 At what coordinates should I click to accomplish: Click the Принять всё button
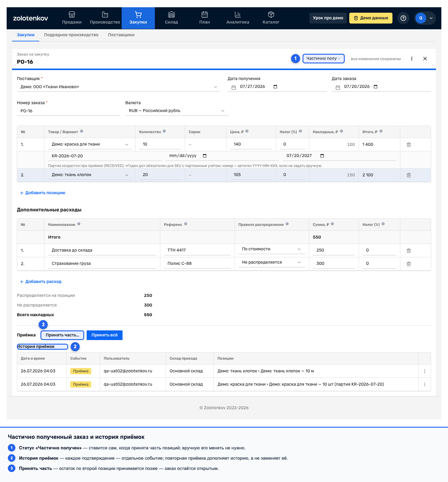point(104,335)
